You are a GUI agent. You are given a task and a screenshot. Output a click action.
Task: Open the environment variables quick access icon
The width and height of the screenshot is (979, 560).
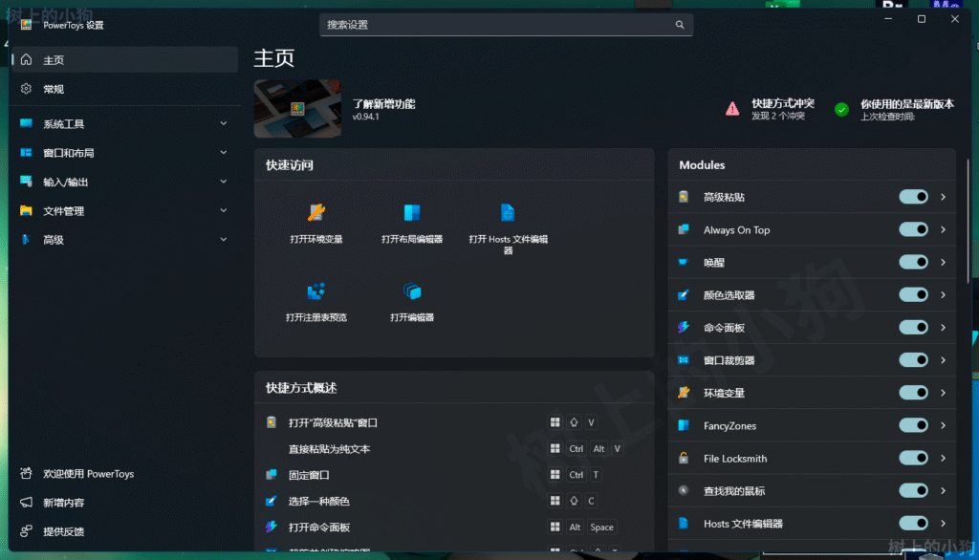(x=316, y=213)
